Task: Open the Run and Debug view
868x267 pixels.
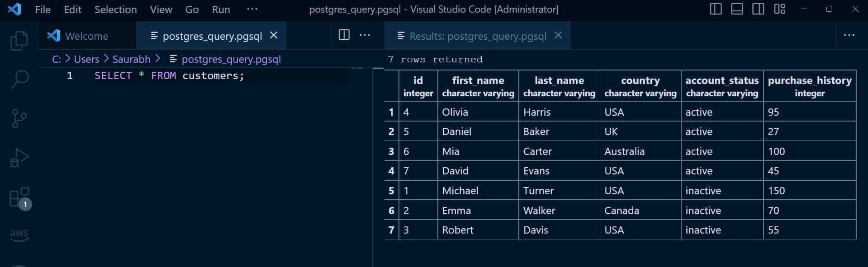Action: (x=19, y=157)
